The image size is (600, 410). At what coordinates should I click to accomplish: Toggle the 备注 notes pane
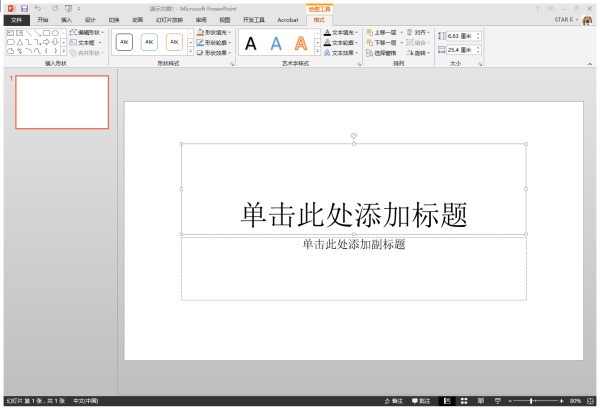coord(393,400)
